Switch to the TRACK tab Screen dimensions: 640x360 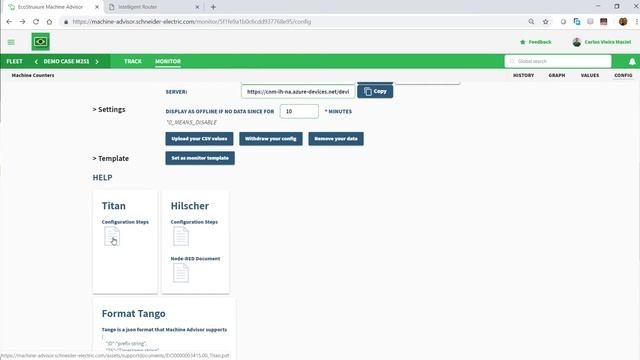click(133, 61)
